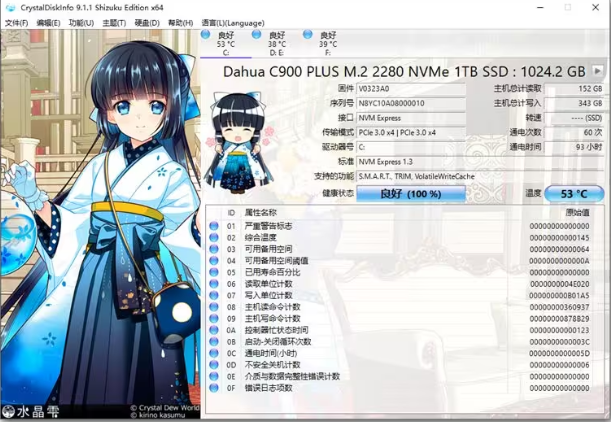The image size is (611, 422).
Task: Select the 综合温度 attribute name
Action: (260, 237)
